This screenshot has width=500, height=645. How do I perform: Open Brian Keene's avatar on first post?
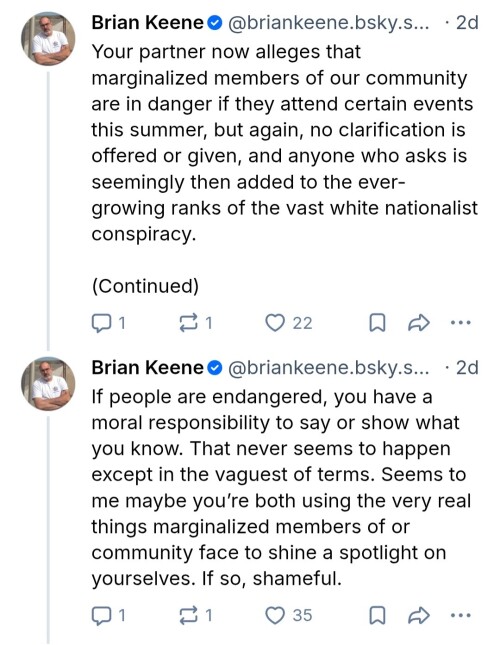[48, 38]
